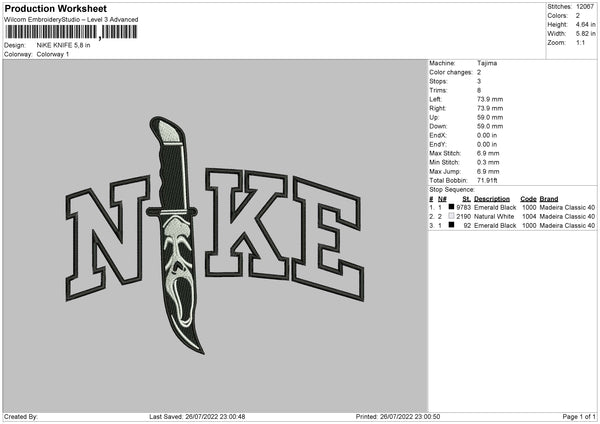Click the Description column header
Screen dimensions: 600x424
click(x=492, y=199)
